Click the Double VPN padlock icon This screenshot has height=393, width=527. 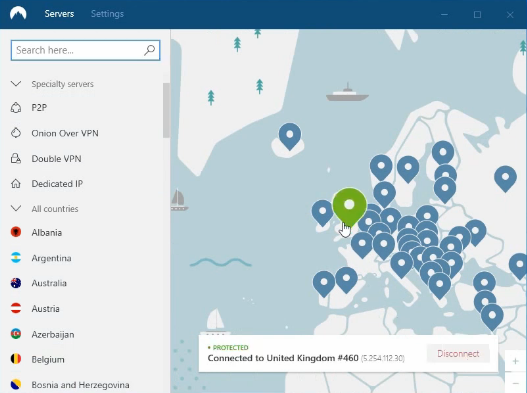16,158
